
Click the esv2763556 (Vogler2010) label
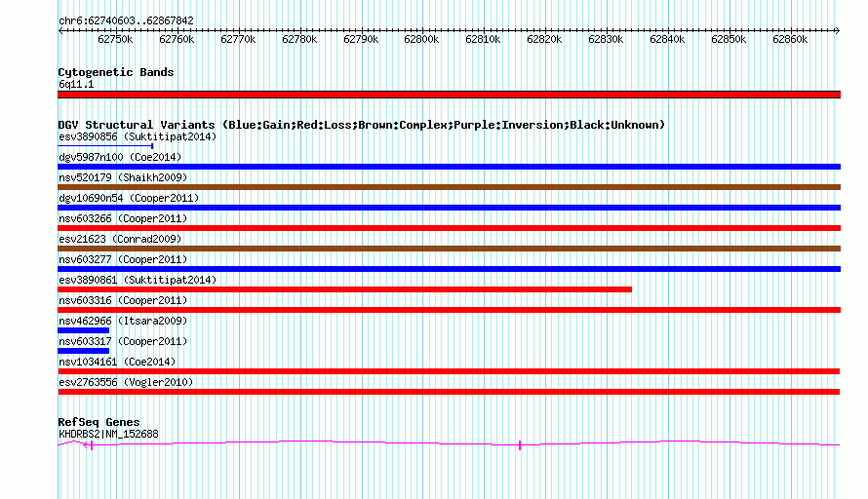126,382
